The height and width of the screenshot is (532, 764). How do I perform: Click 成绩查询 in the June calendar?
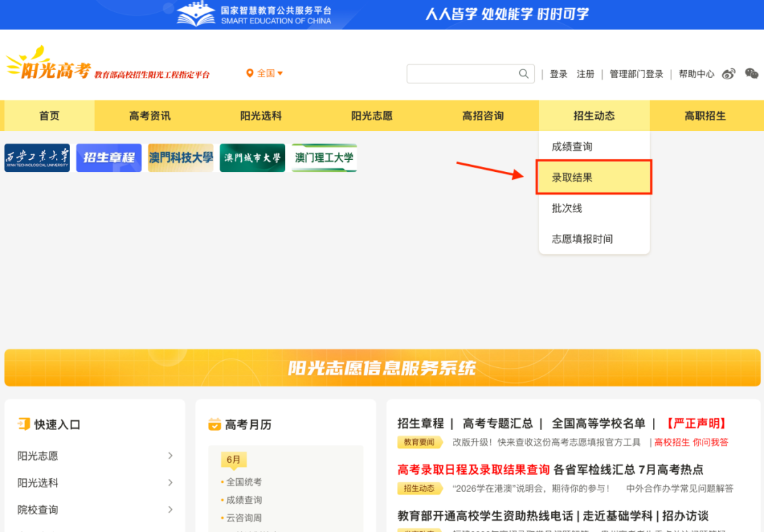point(244,500)
